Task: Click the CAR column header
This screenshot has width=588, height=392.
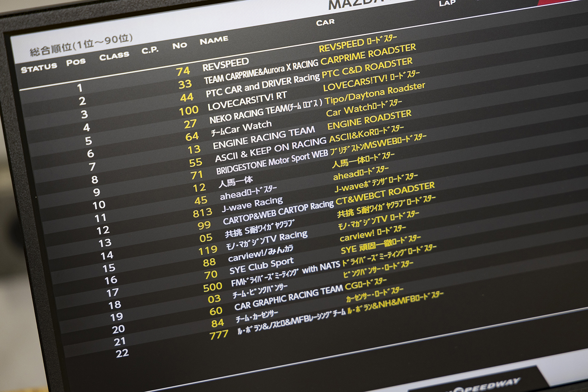Action: [325, 22]
